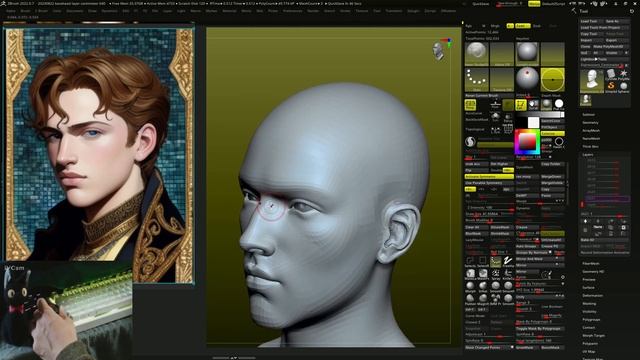The image size is (640, 360).
Task: Select the Flatten brush icon
Action: [x=470, y=299]
